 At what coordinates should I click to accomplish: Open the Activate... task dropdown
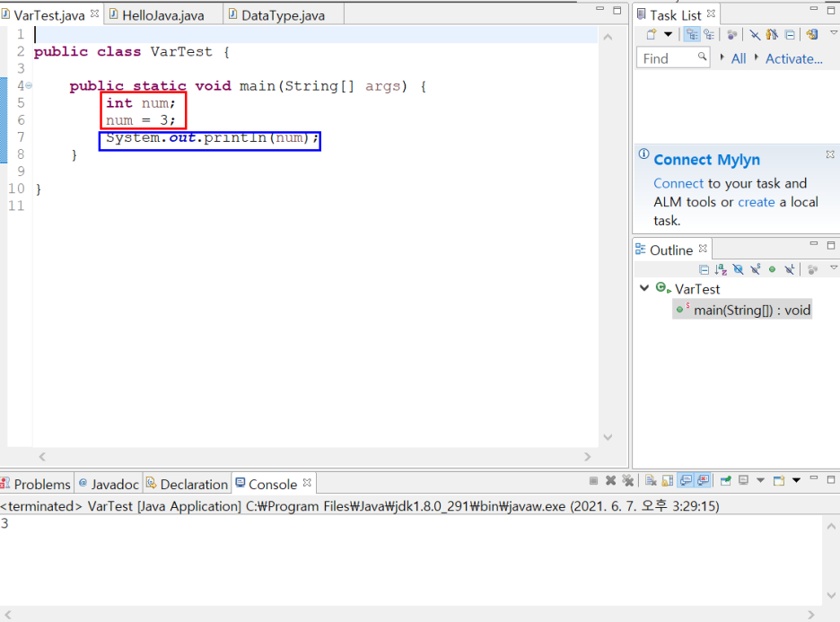coord(793,58)
